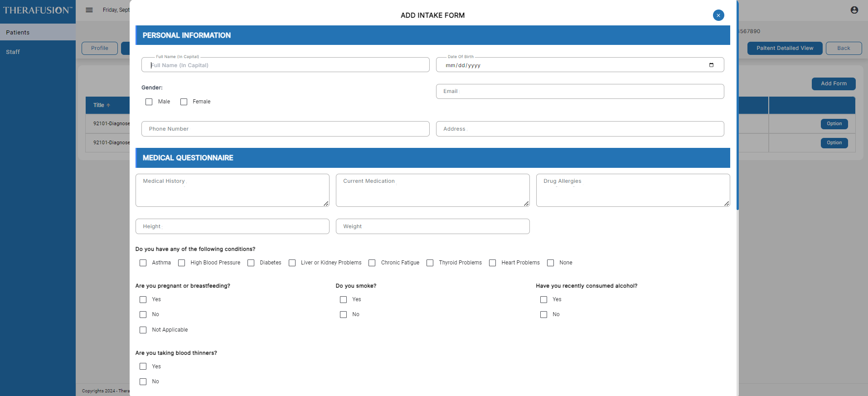Click the Title column sort arrow
Image resolution: width=868 pixels, height=396 pixels.
click(x=108, y=105)
